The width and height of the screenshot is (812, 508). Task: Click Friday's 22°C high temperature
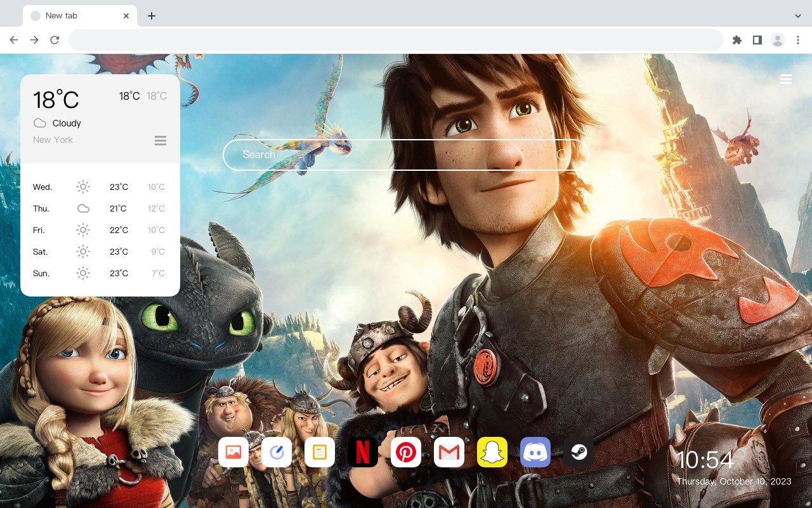[x=119, y=230]
